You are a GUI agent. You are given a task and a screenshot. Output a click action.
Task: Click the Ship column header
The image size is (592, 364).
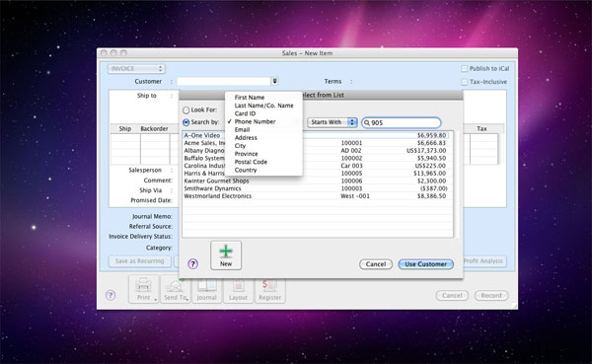pyautogui.click(x=125, y=129)
